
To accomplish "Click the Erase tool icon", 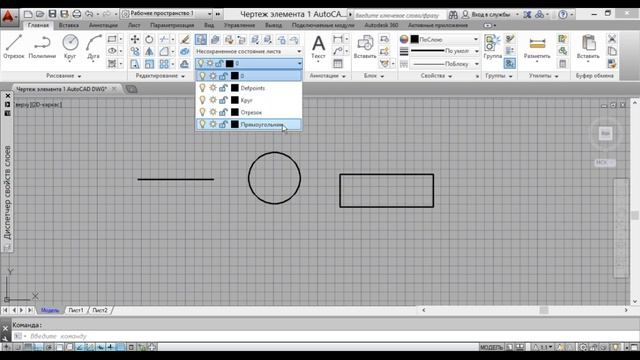I will (x=185, y=40).
